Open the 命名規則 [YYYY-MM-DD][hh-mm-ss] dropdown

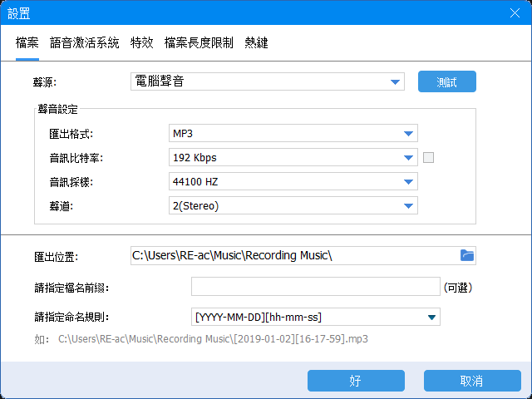tap(316, 317)
